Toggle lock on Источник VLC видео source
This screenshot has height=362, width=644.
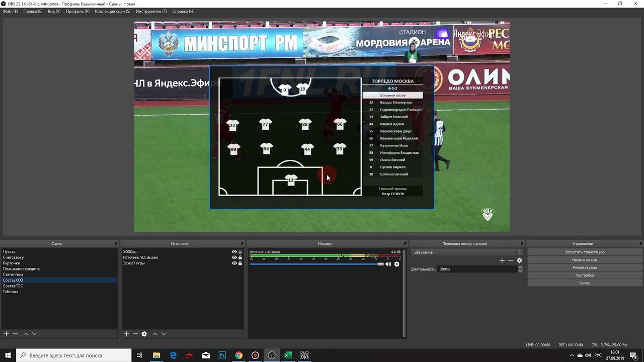pos(240,257)
